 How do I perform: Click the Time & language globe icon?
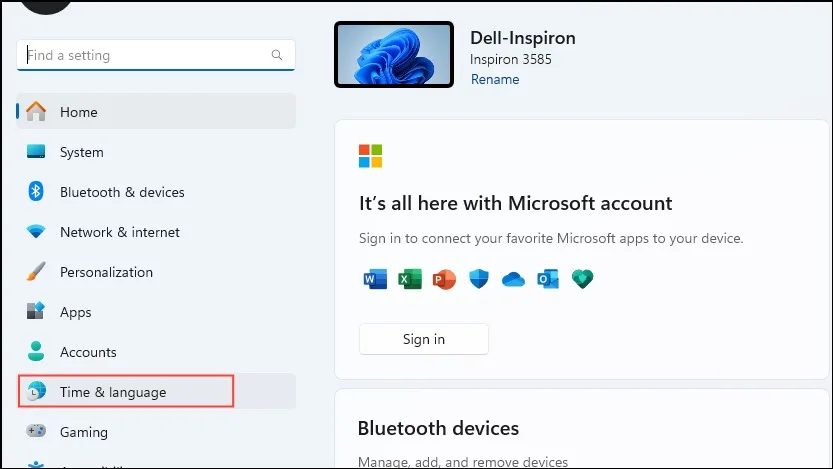click(36, 391)
